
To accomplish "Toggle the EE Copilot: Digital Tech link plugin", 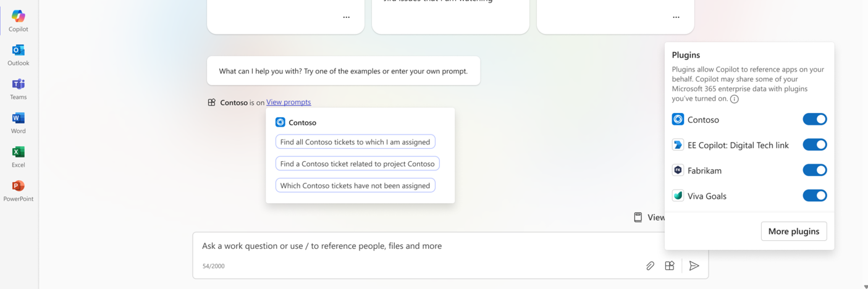I will 815,145.
